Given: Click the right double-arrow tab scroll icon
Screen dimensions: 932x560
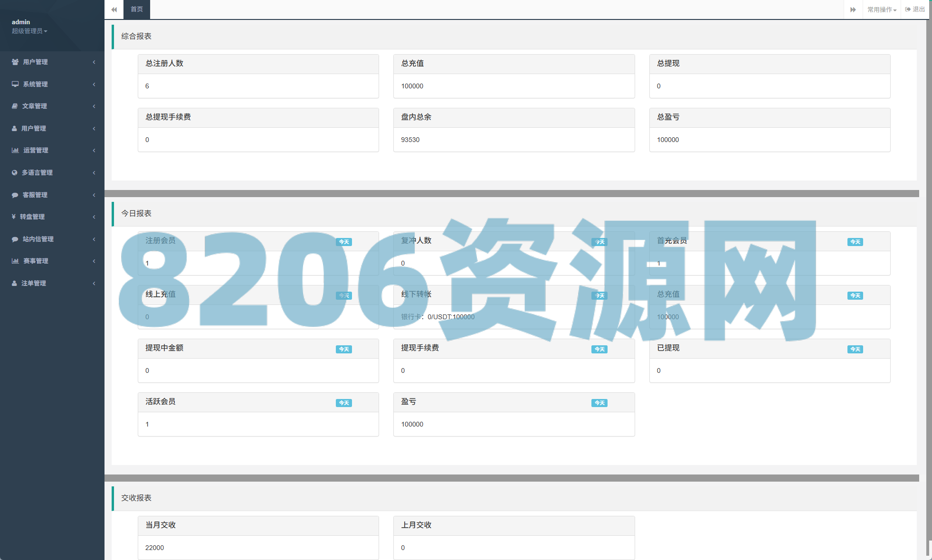Looking at the screenshot, I should (x=853, y=9).
